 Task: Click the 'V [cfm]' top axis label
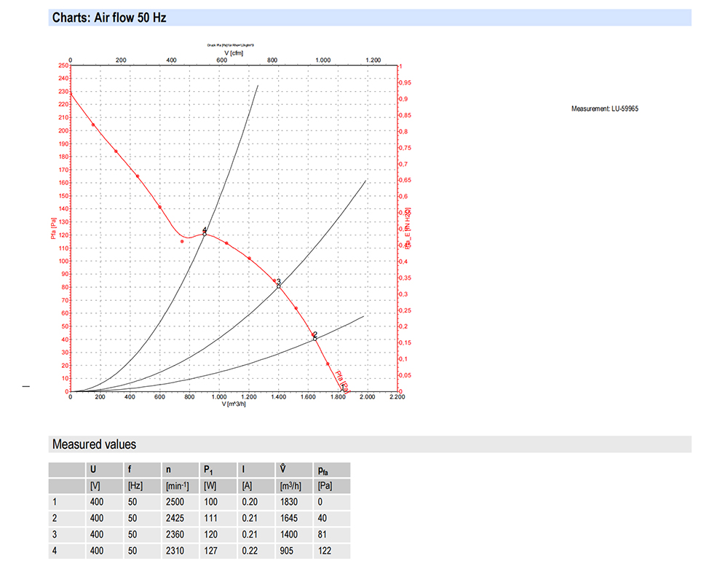[x=234, y=53]
